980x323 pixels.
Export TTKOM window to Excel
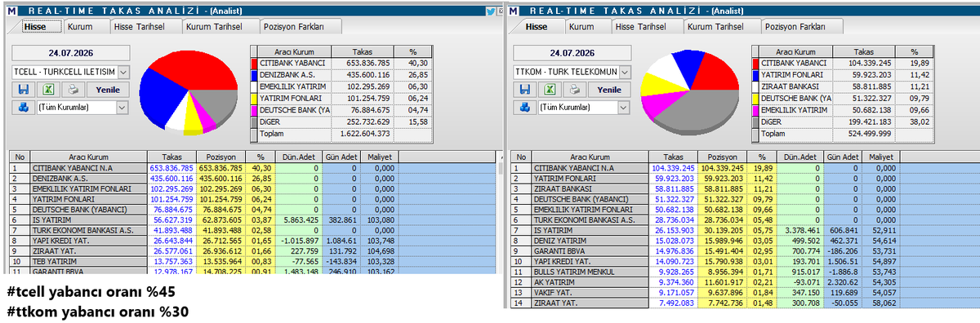pos(550,89)
